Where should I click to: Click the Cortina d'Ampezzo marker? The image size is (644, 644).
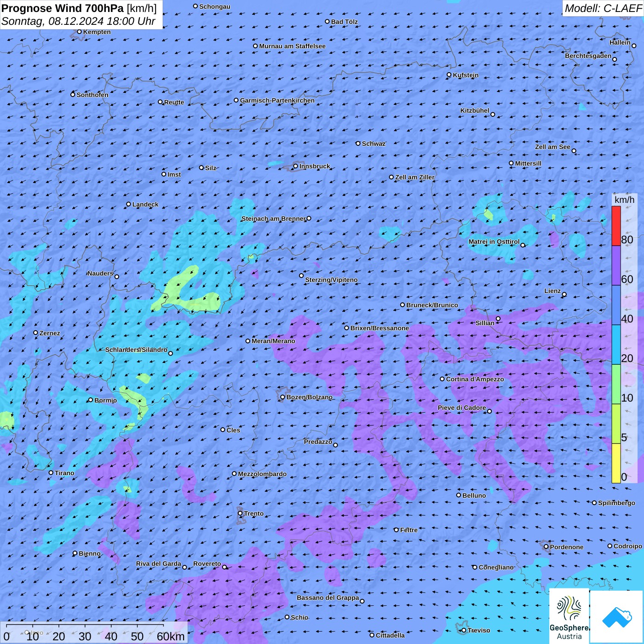click(443, 379)
